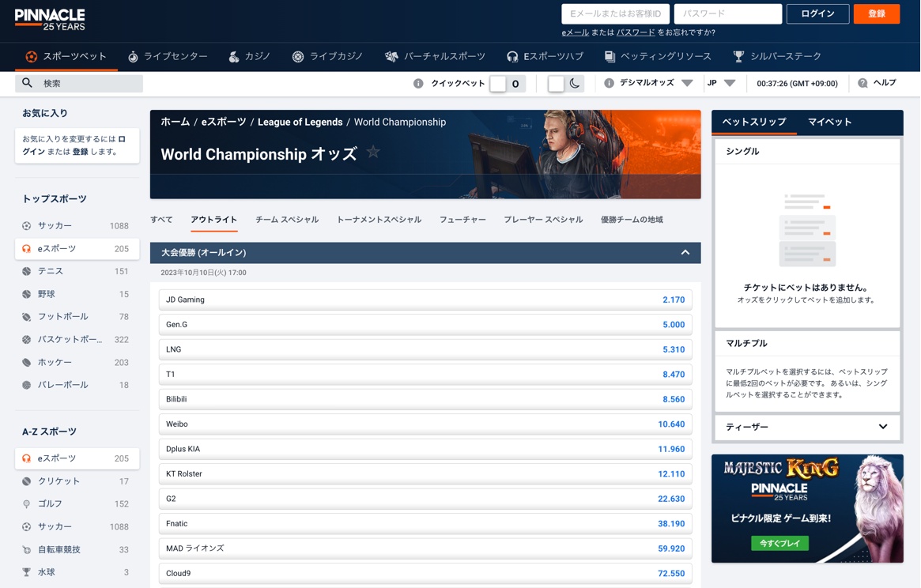Click the ライブカジノ roulette icon
Screen dimensions: 921x588
click(298, 56)
